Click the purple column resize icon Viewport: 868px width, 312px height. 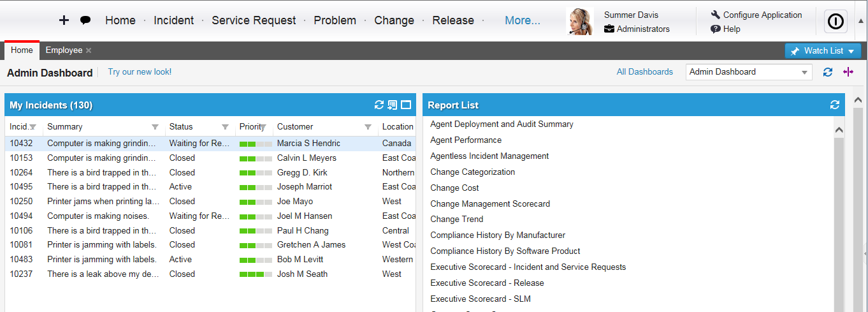848,72
